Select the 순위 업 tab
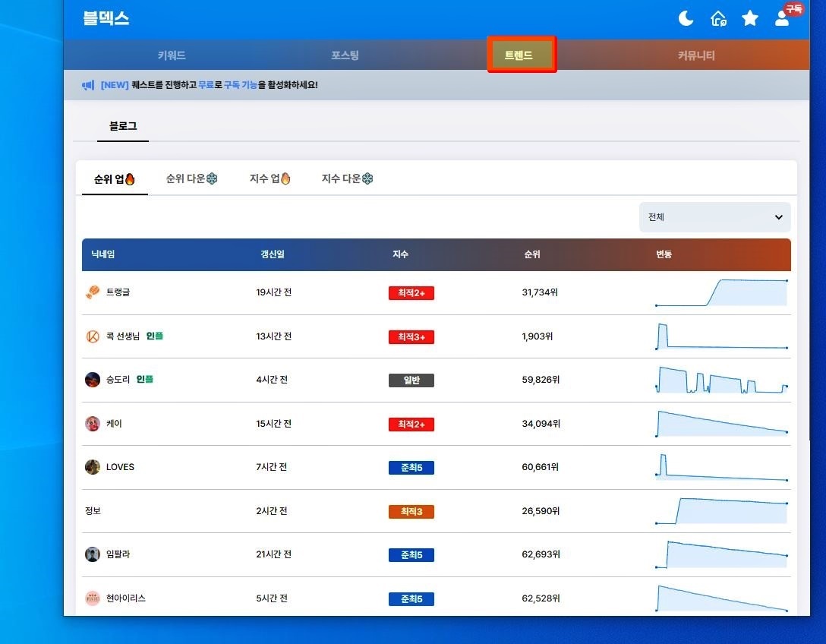Image resolution: width=826 pixels, height=644 pixels. click(x=115, y=179)
